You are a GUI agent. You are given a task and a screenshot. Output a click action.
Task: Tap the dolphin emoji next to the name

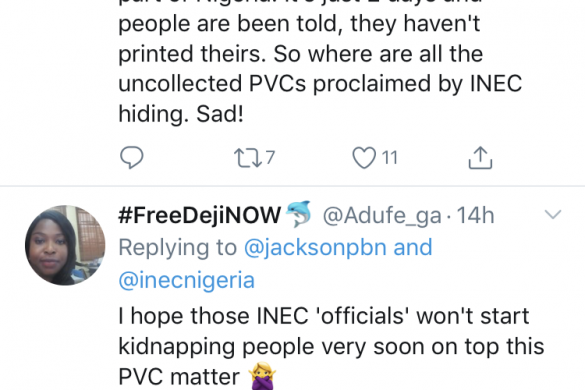click(x=298, y=214)
